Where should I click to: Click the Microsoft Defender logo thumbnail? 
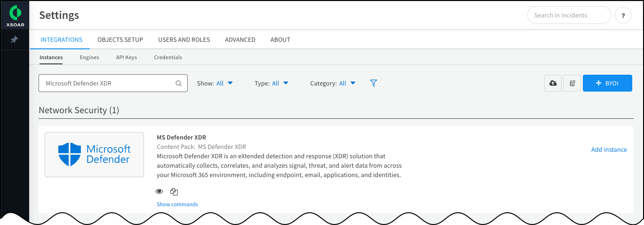(x=94, y=155)
